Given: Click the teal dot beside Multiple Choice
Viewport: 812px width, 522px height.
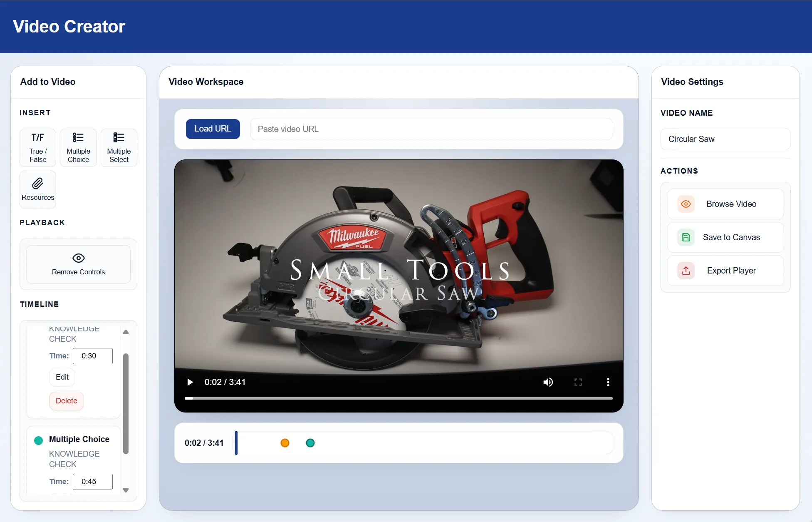Looking at the screenshot, I should 38,440.
